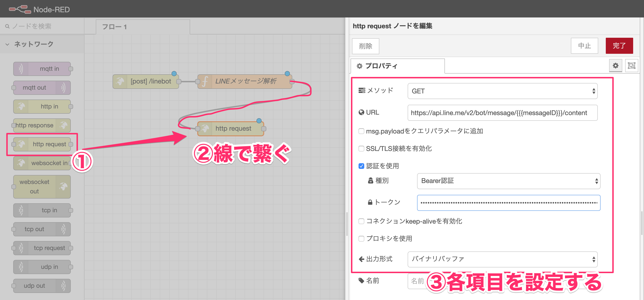Image resolution: width=644 pixels, height=300 pixels.
Task: Select the [post] /linebot node
Action: click(146, 81)
